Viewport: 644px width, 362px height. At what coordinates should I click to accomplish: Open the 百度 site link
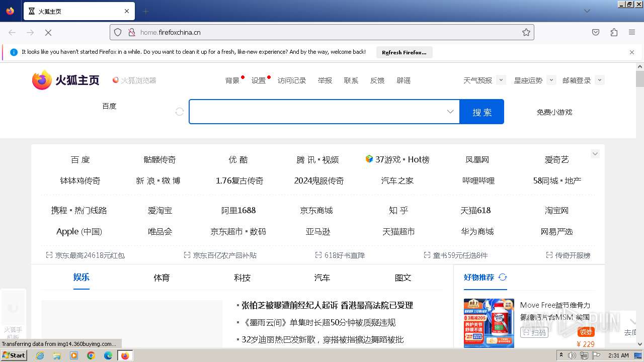(80, 159)
